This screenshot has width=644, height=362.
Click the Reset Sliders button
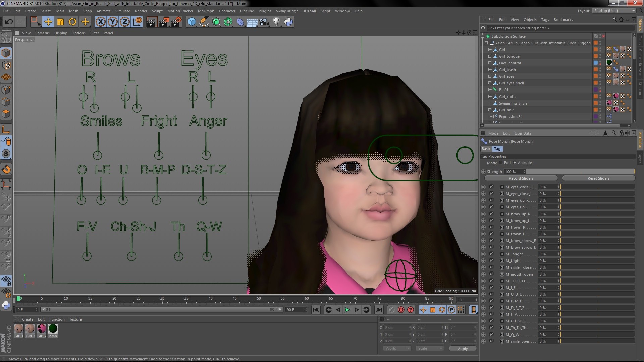coord(598,178)
